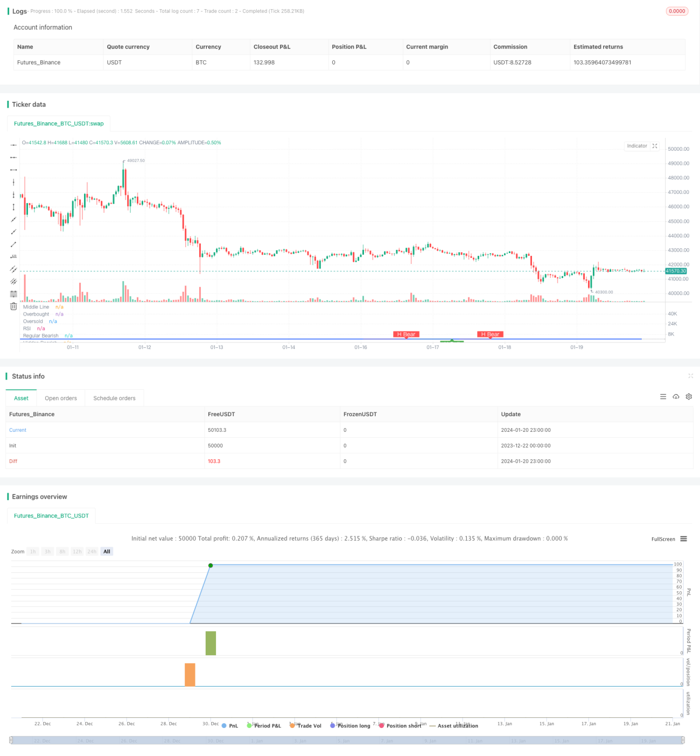Image resolution: width=700 pixels, height=756 pixels.
Task: Select the price channel line tool
Action: pos(13,269)
